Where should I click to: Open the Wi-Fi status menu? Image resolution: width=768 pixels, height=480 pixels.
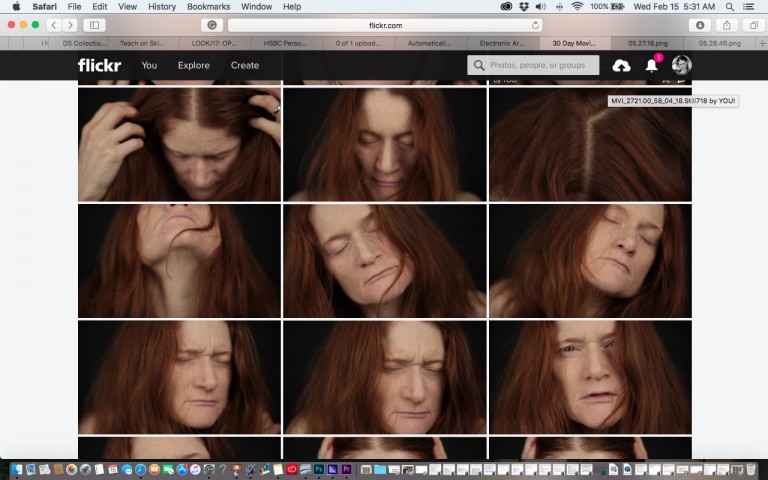577,7
